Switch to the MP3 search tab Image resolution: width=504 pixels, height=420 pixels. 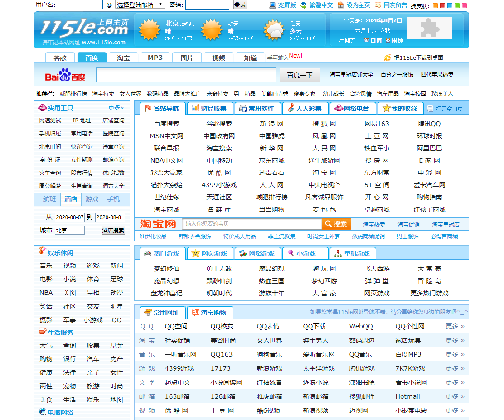155,58
